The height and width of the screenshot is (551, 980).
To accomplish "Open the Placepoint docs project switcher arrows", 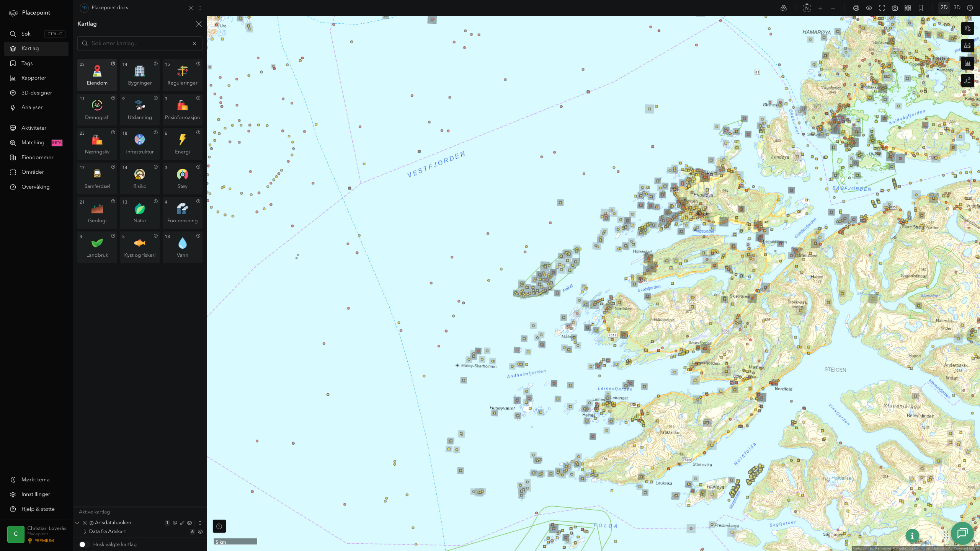I will tap(200, 8).
